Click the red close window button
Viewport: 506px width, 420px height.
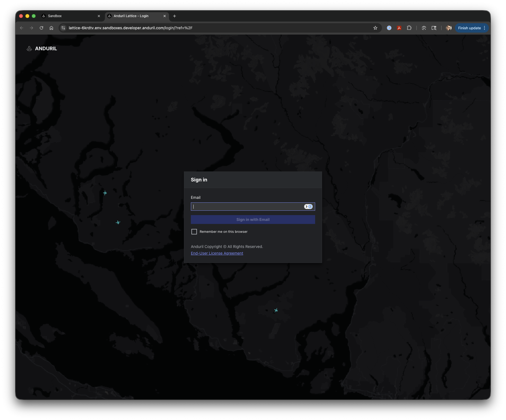click(x=21, y=16)
